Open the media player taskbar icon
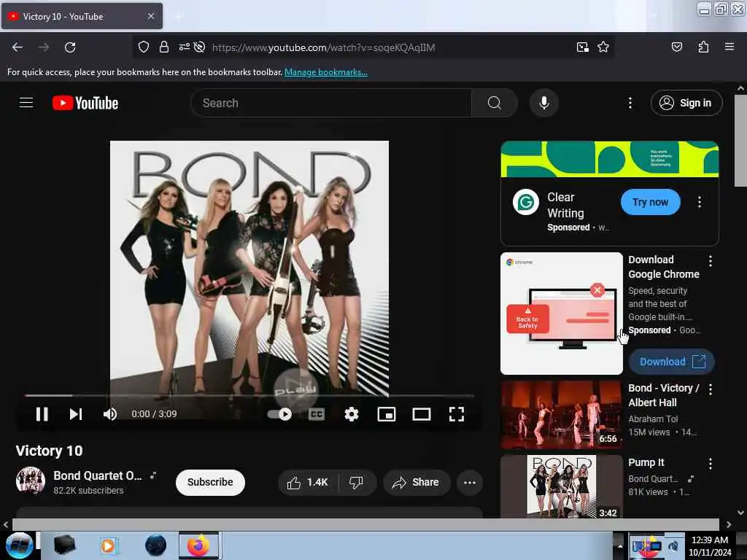 pos(108,545)
